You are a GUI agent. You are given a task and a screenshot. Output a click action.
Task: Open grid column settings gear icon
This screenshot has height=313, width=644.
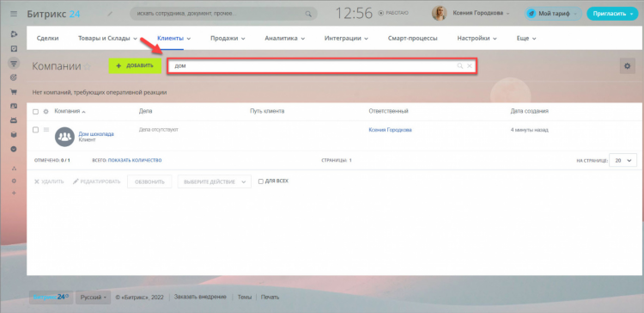[x=46, y=112]
